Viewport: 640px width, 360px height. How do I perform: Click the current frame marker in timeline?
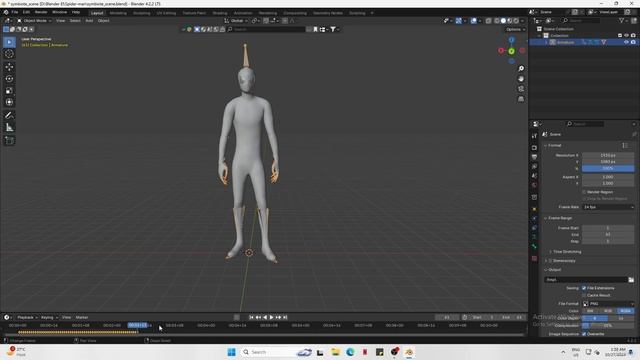coord(137,325)
